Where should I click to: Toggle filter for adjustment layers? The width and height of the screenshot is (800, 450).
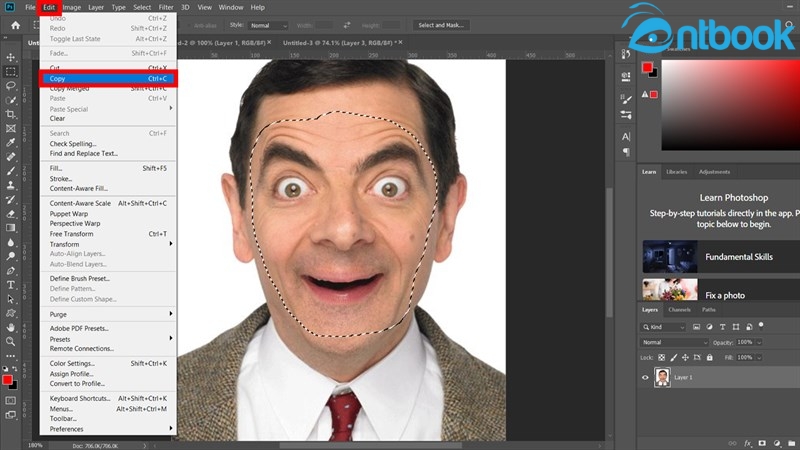709,327
